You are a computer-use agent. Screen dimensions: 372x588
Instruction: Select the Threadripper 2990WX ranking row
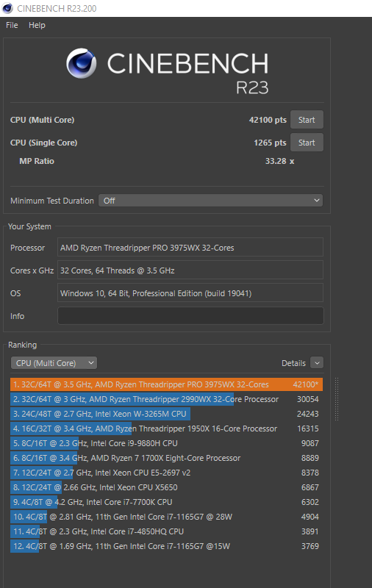click(x=166, y=399)
